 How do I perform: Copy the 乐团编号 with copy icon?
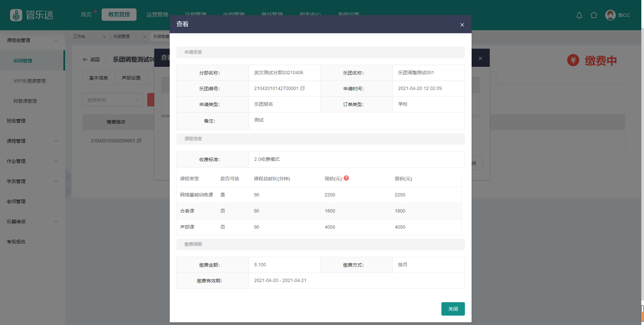(x=302, y=88)
